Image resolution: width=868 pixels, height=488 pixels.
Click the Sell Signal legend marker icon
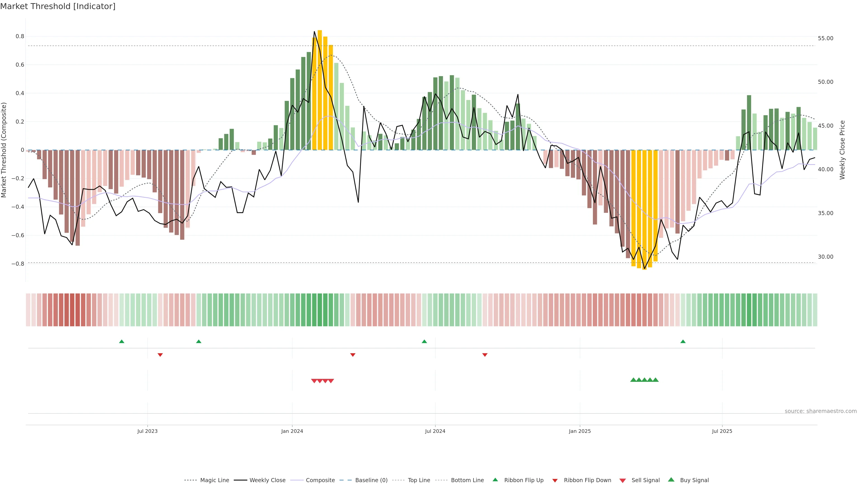(x=622, y=481)
